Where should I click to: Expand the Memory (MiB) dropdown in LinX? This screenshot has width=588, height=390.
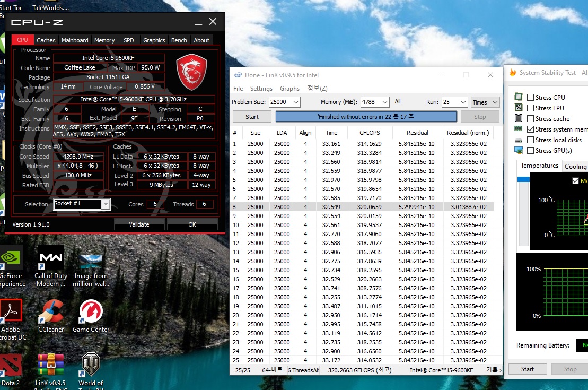pos(385,102)
